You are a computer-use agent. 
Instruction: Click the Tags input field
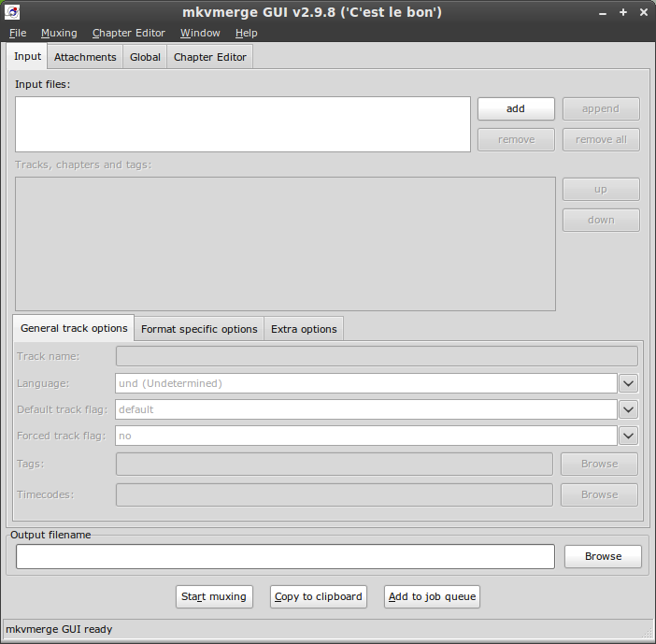click(335, 464)
